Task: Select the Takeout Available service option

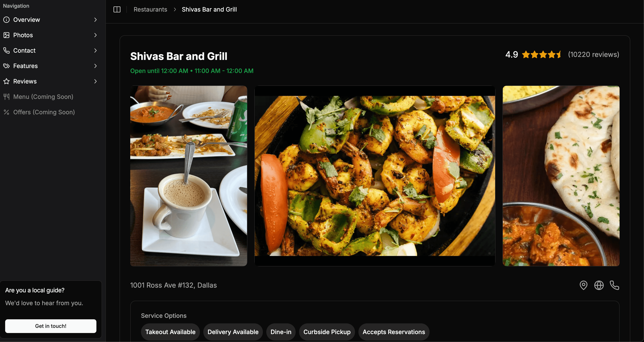Action: coord(170,332)
